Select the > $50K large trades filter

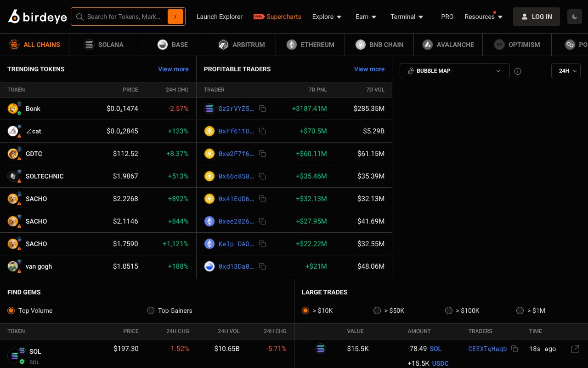pos(377,310)
